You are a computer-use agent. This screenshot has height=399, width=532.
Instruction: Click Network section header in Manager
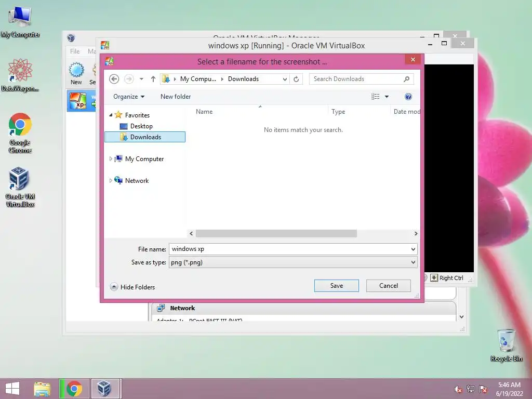182,308
